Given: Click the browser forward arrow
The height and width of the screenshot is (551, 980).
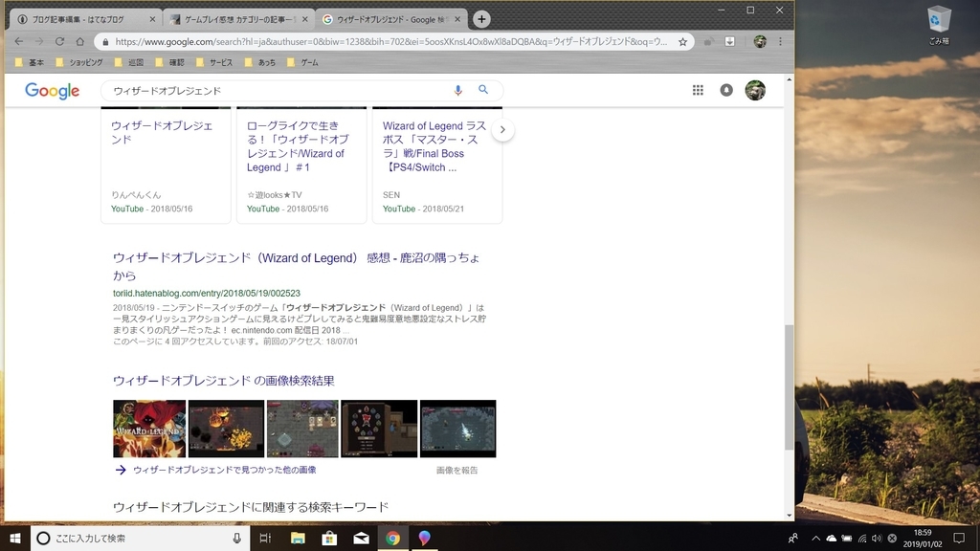Looking at the screenshot, I should click(38, 41).
